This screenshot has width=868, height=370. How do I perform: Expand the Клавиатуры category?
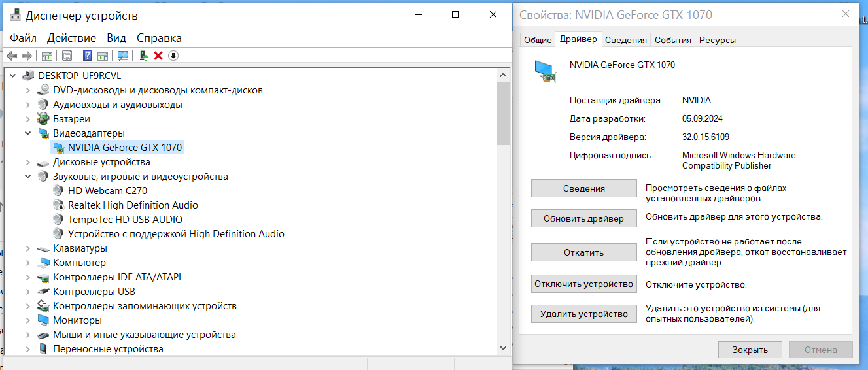click(27, 248)
